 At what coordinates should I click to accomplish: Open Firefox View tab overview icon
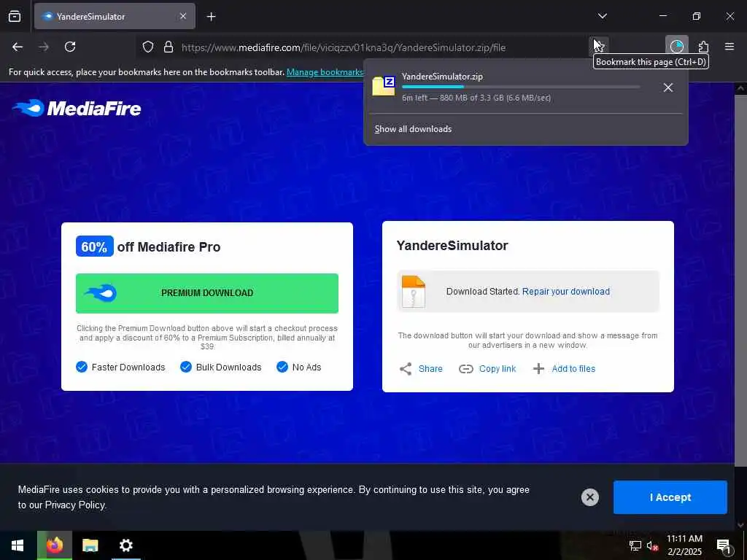click(15, 16)
